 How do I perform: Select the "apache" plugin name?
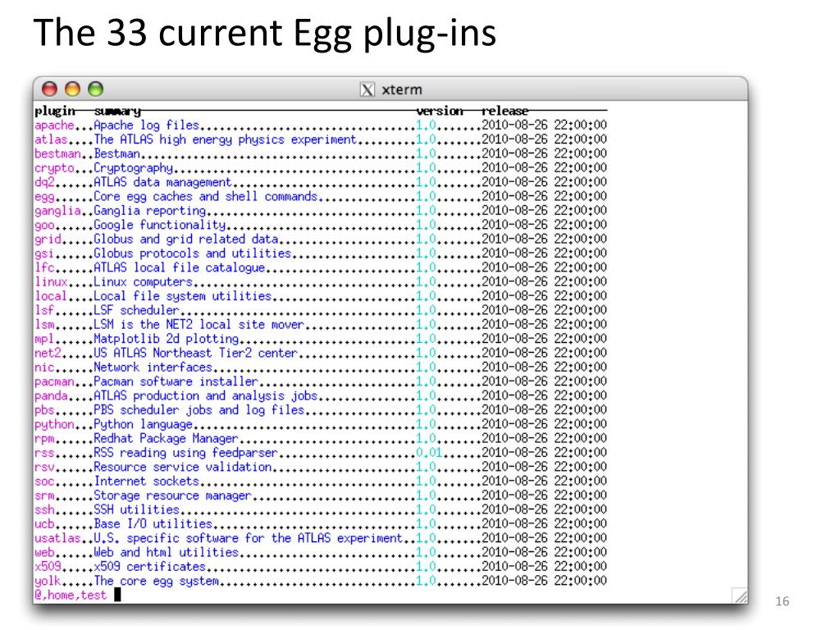[x=54, y=126]
